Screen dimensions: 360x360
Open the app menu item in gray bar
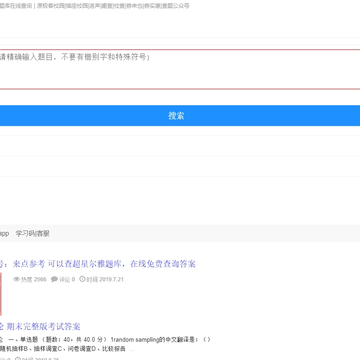coord(4,234)
